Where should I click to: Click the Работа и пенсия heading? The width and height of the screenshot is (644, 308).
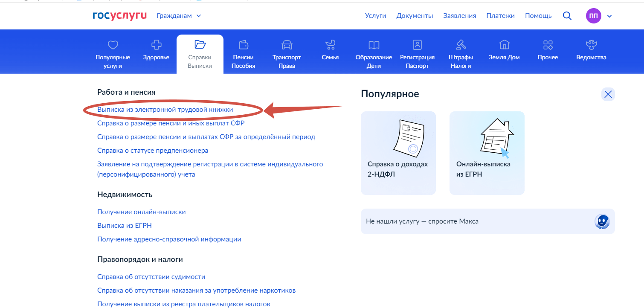(x=126, y=92)
